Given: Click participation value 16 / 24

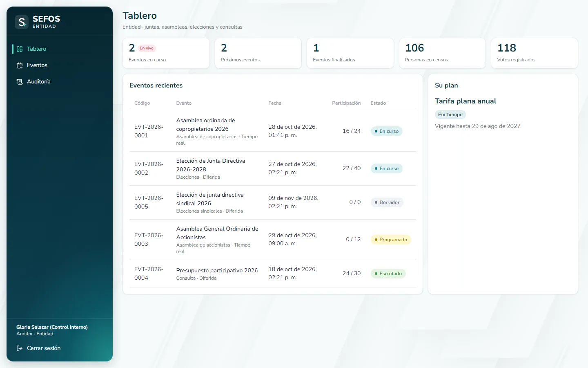Looking at the screenshot, I should pyautogui.click(x=352, y=131).
